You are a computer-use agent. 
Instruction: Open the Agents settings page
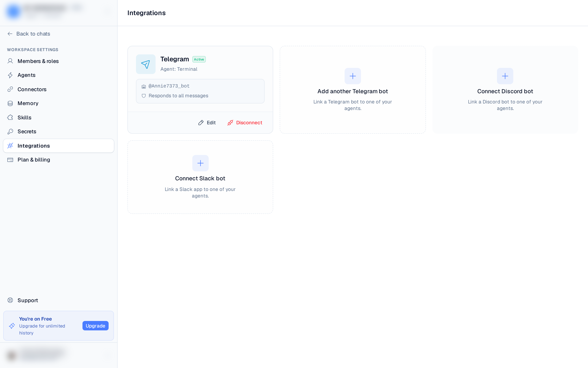tap(59, 75)
